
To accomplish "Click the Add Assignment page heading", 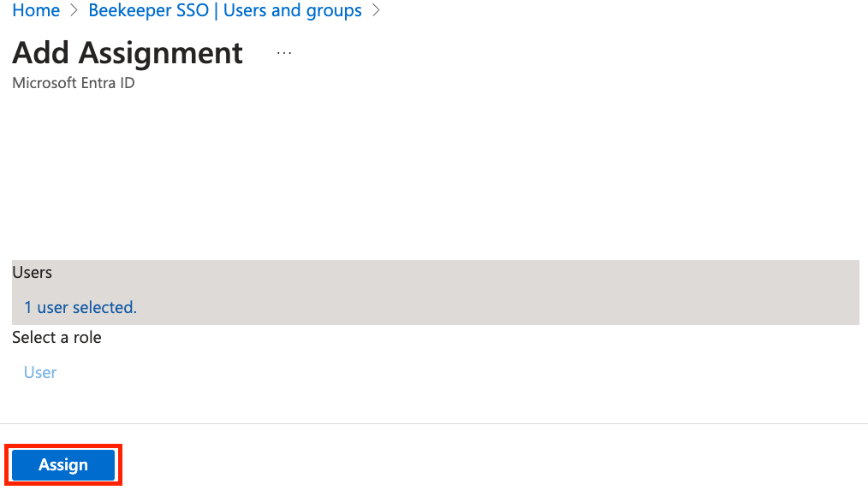I will tap(128, 54).
